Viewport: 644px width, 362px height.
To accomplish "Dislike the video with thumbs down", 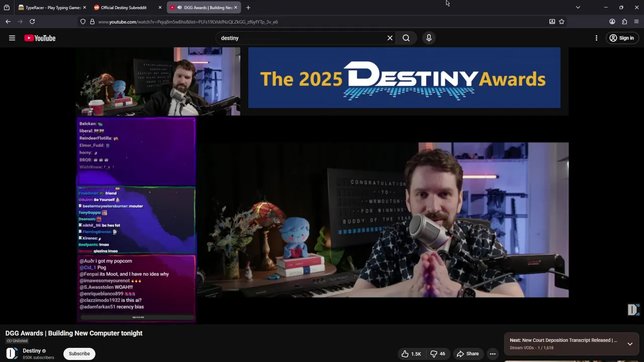I will point(438,354).
